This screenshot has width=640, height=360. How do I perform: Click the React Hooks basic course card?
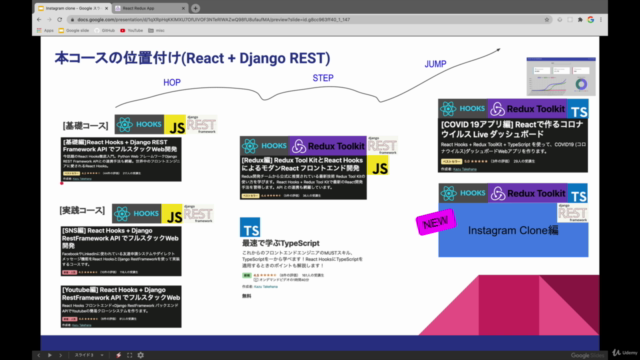click(x=121, y=160)
